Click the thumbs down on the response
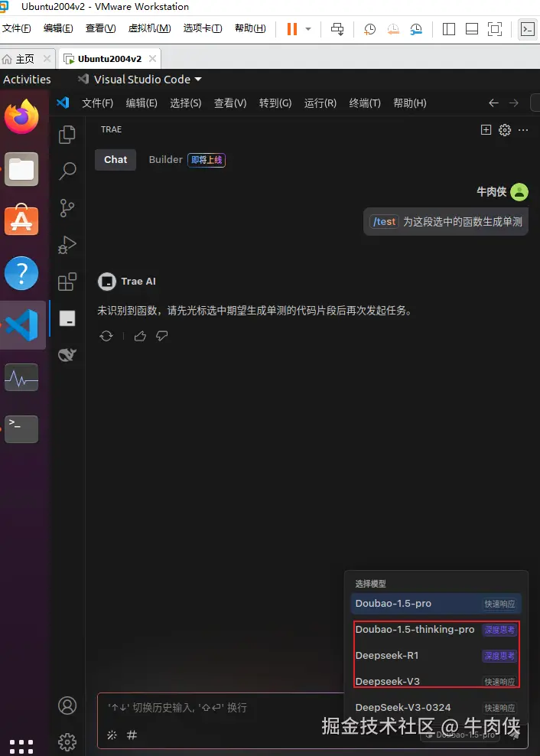Image resolution: width=540 pixels, height=756 pixels. pyautogui.click(x=162, y=336)
